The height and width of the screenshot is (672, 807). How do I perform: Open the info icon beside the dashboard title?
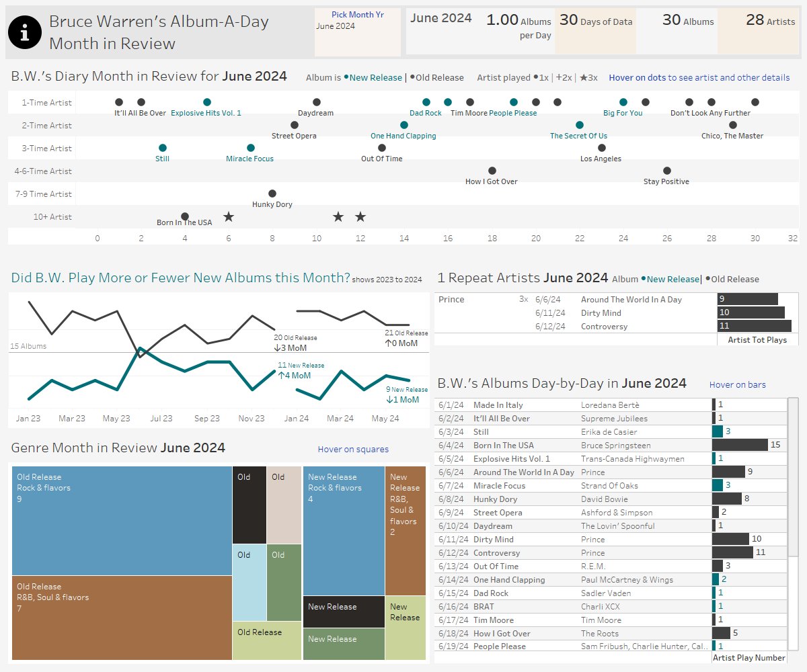(x=26, y=32)
